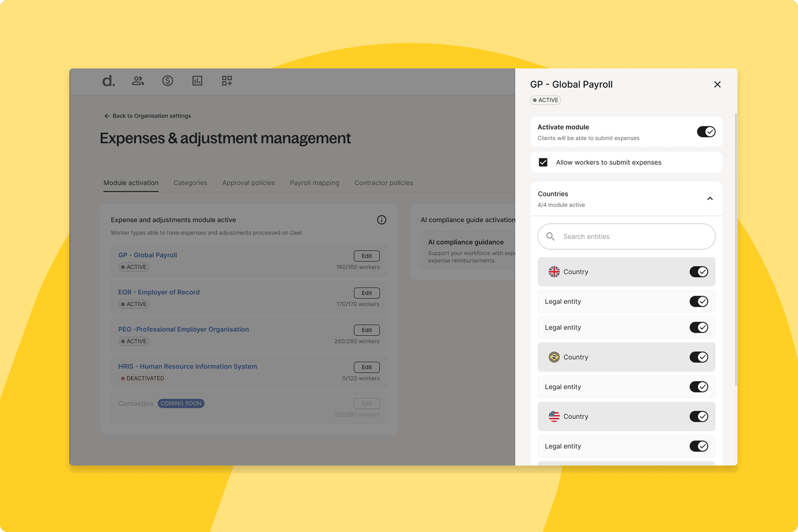Open GP - Global Payroll link

coord(148,255)
